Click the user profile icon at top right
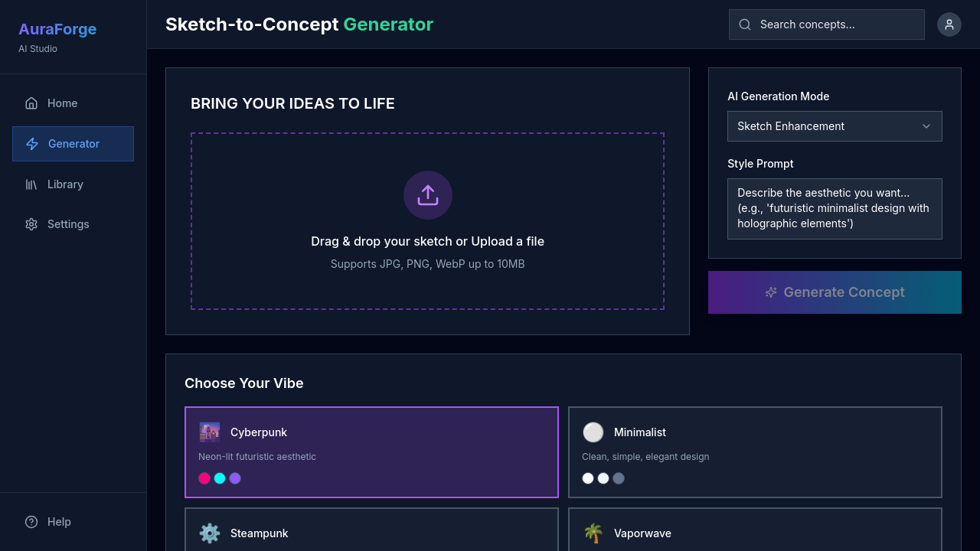Viewport: 980px width, 551px height. point(949,24)
